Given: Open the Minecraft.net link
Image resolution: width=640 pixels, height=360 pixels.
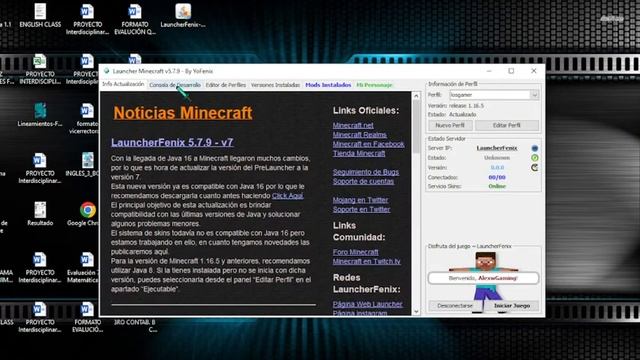Looking at the screenshot, I should point(353,125).
